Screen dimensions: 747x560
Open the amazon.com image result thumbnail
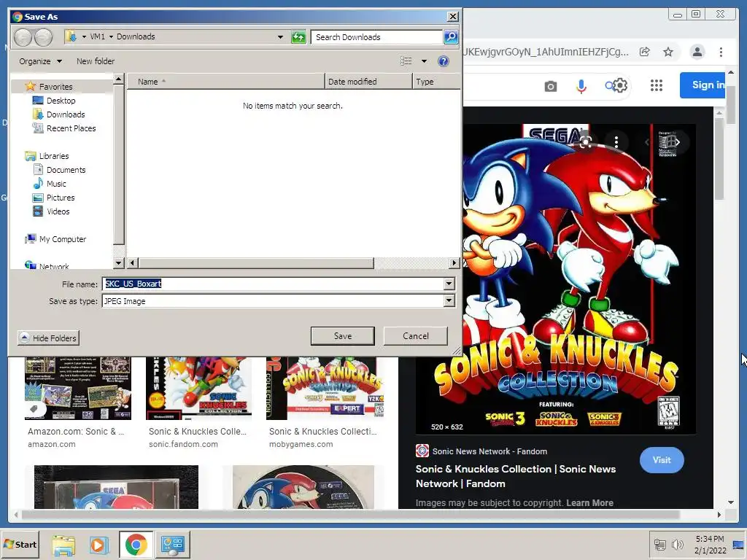(77, 388)
